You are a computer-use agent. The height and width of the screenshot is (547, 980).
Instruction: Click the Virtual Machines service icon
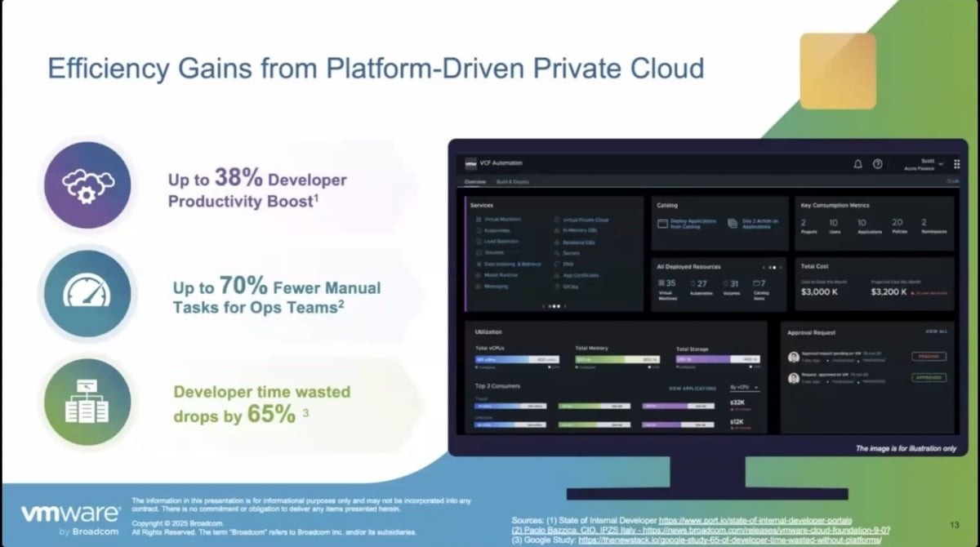pyautogui.click(x=478, y=220)
